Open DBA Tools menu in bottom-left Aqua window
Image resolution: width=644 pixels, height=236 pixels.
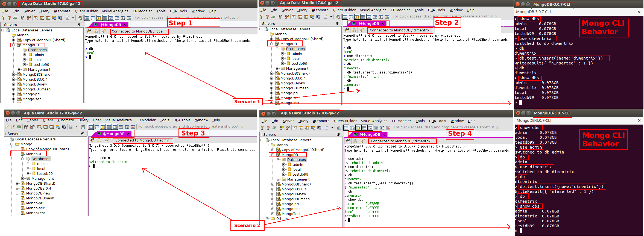point(182,120)
